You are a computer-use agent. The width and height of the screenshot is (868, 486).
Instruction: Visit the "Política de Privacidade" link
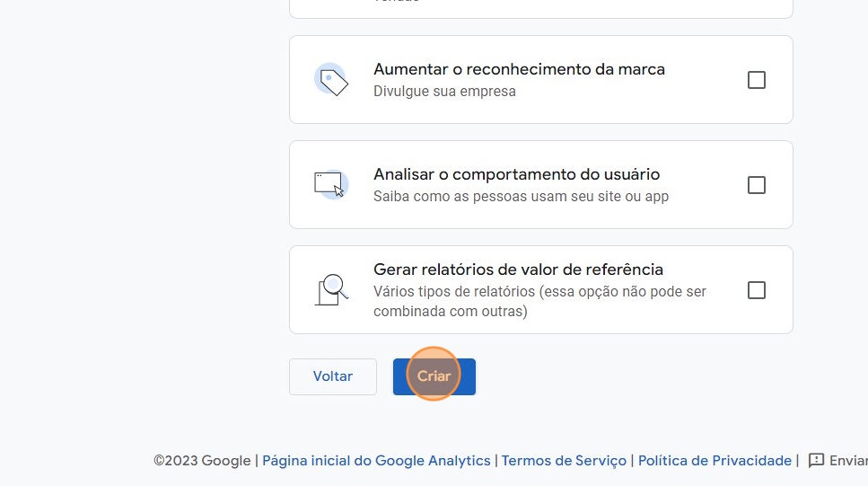point(715,461)
